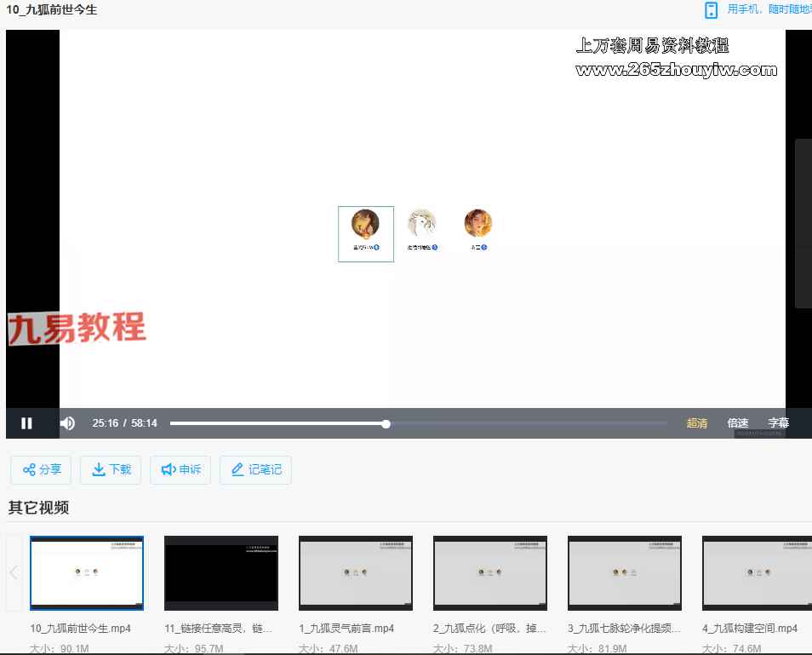Open the 3_九狐七脉轮净化 video thumbnail
The width and height of the screenshot is (812, 655).
point(625,572)
